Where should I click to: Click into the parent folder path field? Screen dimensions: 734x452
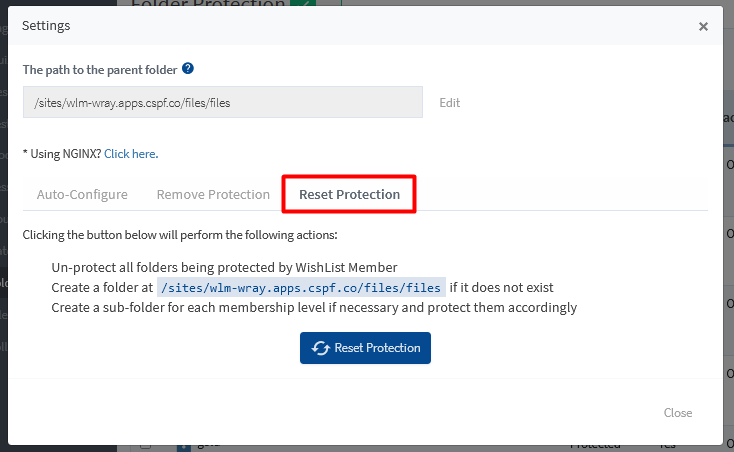point(222,102)
